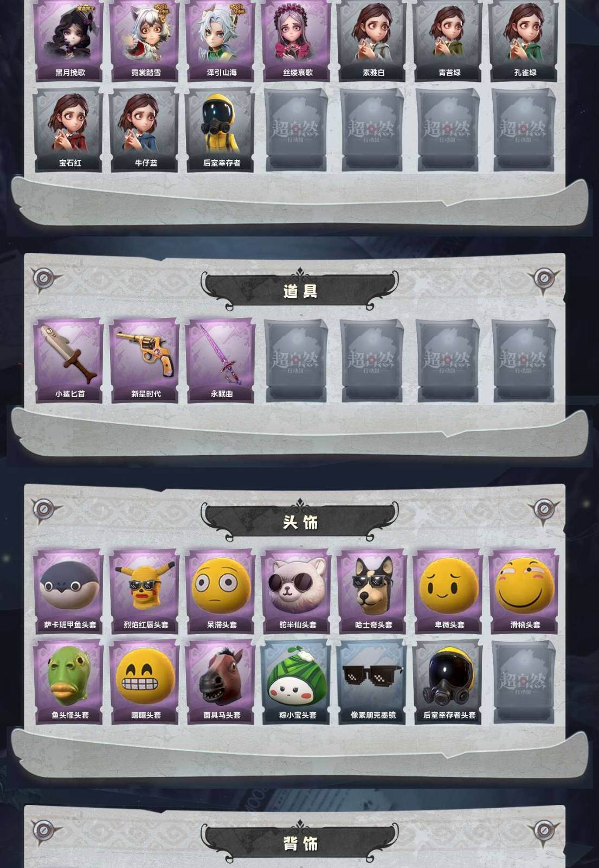
Task: Click the 道具 section header
Action: 300,291
